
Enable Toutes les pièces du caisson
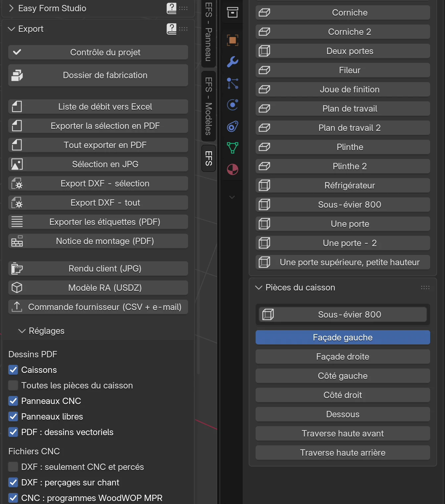coord(13,385)
